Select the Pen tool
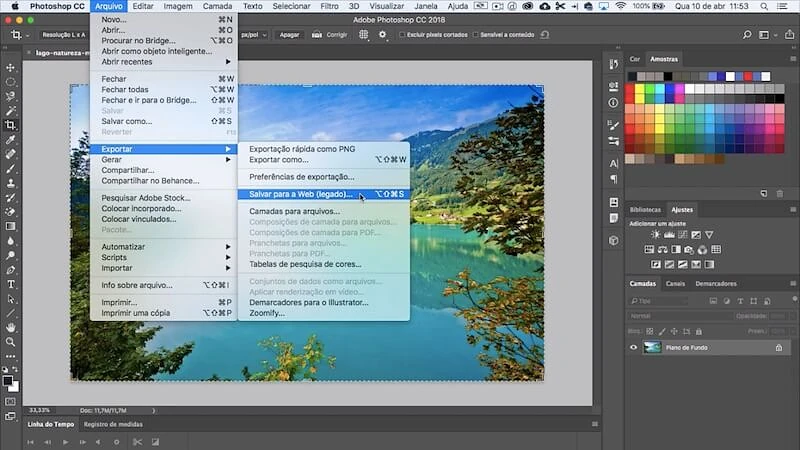This screenshot has width=800, height=450. coord(10,270)
